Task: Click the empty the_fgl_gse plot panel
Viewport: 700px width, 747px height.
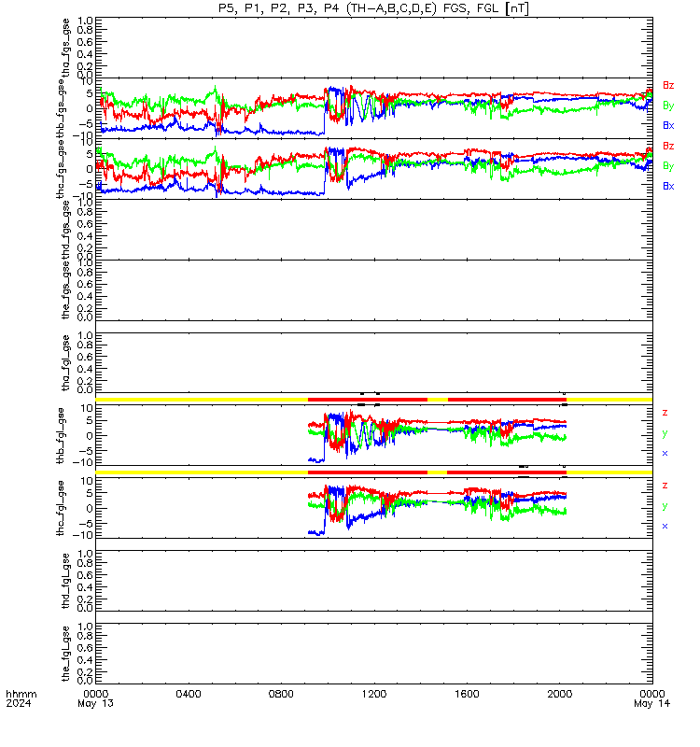Action: [374, 654]
